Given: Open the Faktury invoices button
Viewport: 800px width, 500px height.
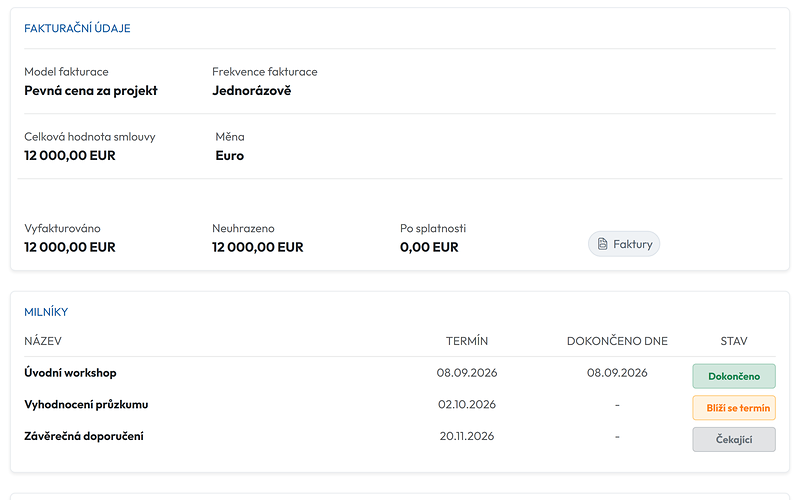Looking at the screenshot, I should [x=623, y=244].
